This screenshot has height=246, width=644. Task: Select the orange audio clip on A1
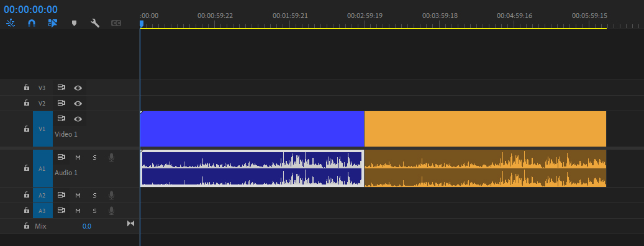pos(486,168)
